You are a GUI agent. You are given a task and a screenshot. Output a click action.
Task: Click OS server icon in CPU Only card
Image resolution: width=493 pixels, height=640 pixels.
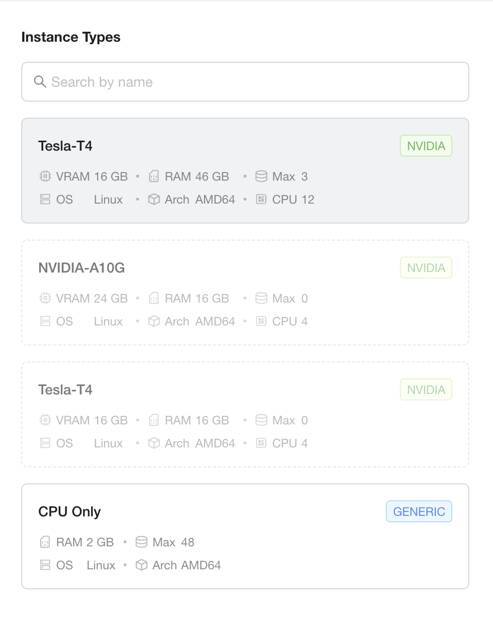tap(45, 565)
